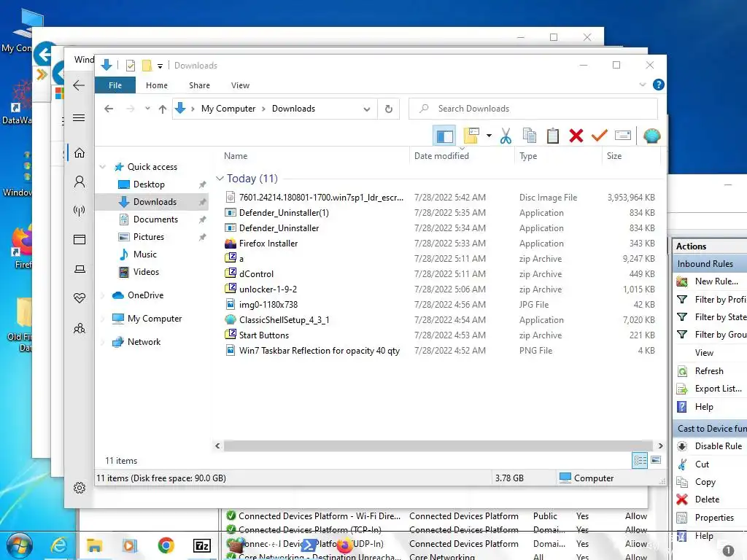Image resolution: width=747 pixels, height=560 pixels.
Task: Expand the Network tree node
Action: point(102,343)
